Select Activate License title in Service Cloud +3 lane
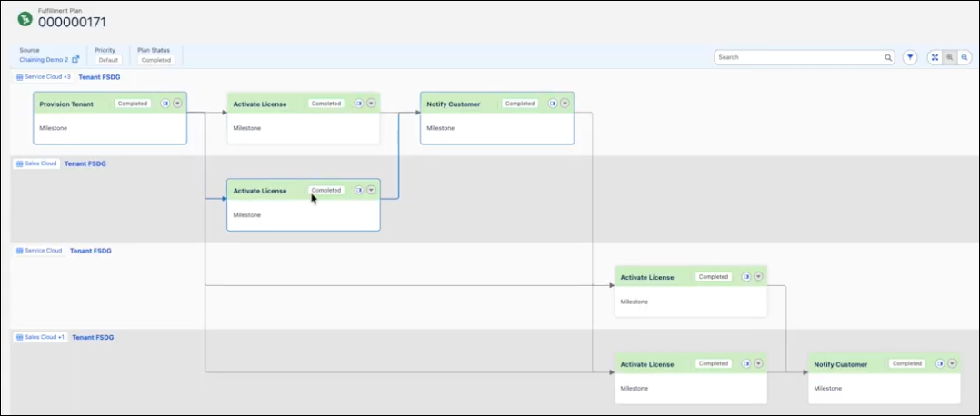The width and height of the screenshot is (980, 416). pos(260,104)
